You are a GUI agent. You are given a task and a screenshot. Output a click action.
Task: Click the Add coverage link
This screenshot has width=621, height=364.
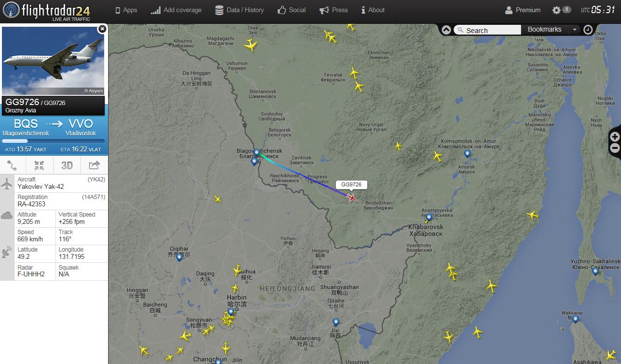pyautogui.click(x=176, y=10)
